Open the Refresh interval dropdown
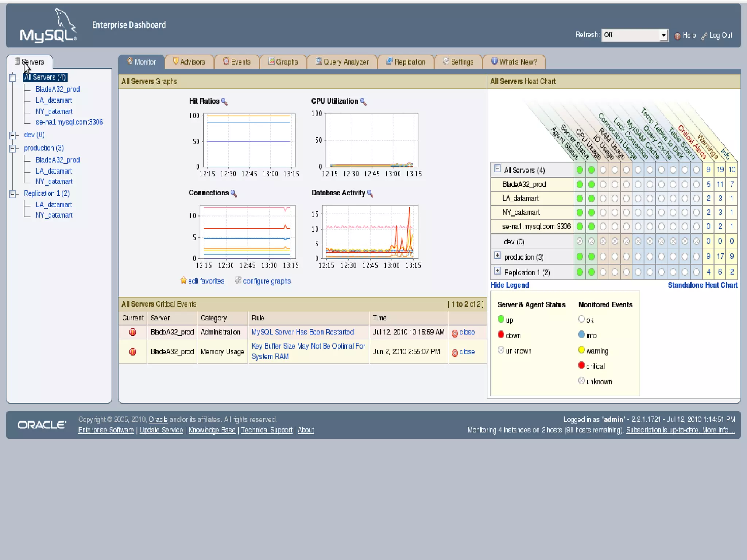 pos(663,35)
